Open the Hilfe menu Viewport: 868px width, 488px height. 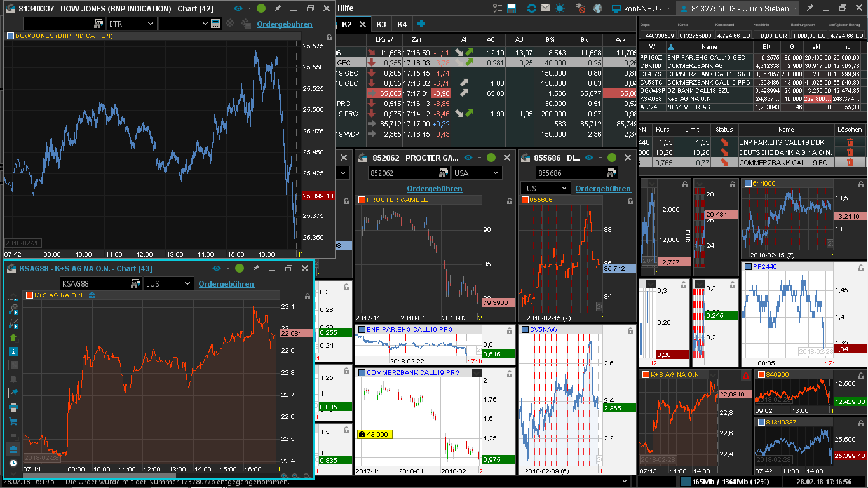(346, 8)
